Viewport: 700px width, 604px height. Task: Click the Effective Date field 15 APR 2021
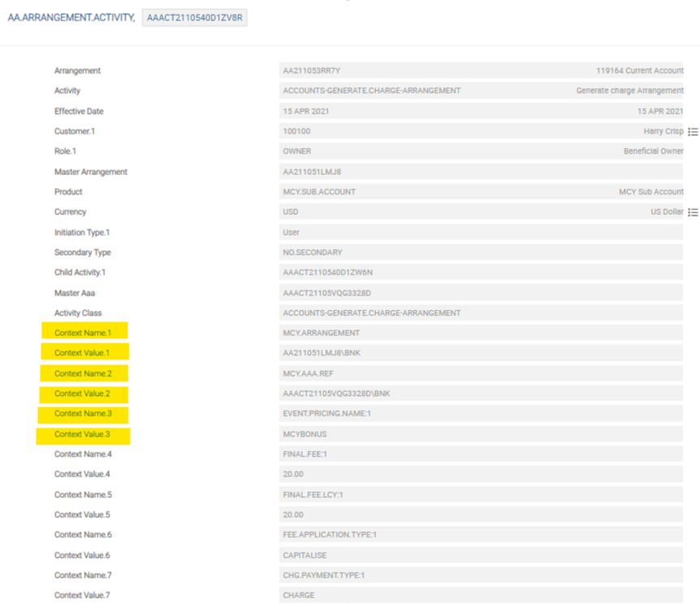(x=480, y=111)
